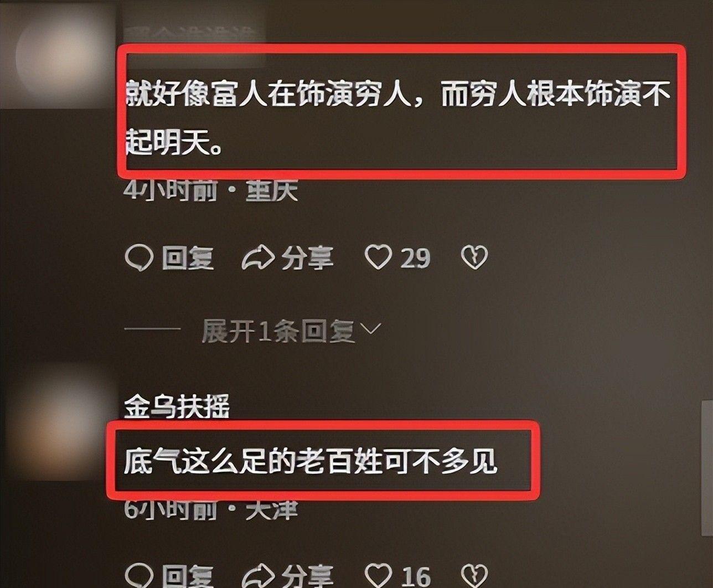Click the chevron after 展开1条回复

(370, 329)
